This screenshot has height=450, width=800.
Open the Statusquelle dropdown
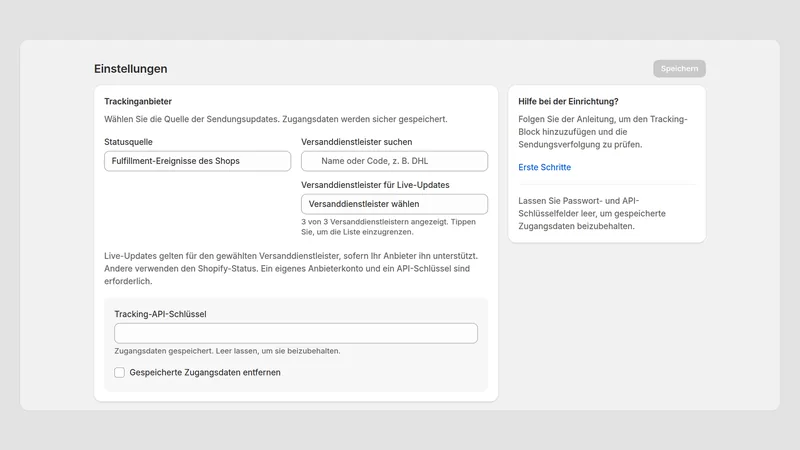point(197,161)
